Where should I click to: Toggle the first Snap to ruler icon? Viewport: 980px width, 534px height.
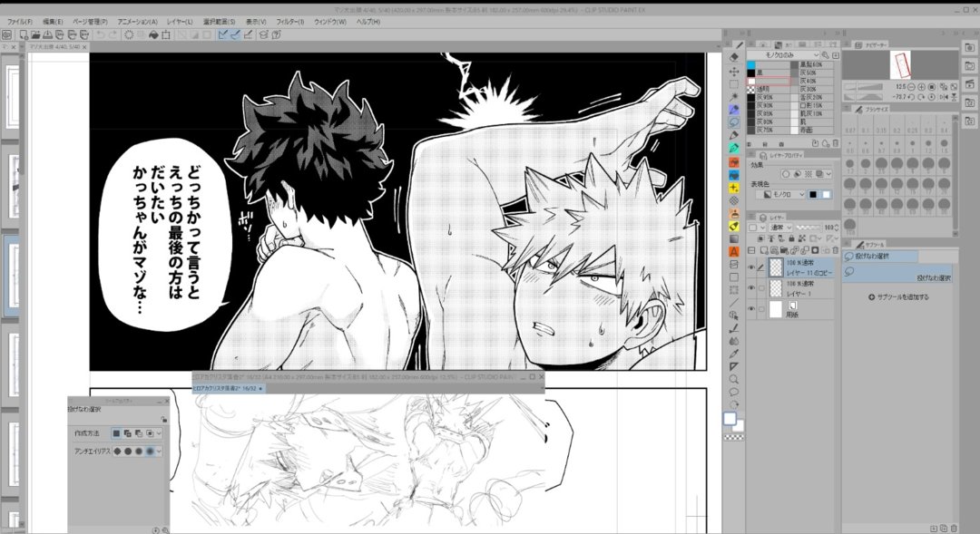point(222,35)
